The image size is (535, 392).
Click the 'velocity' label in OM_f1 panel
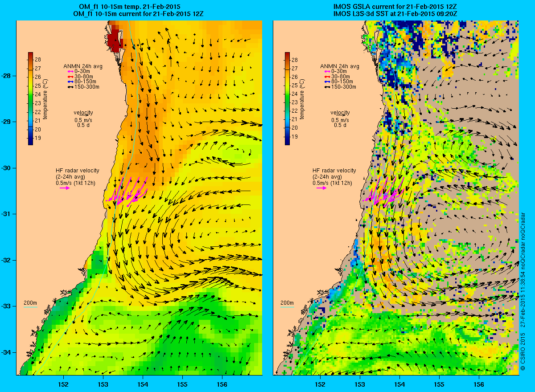pos(84,112)
